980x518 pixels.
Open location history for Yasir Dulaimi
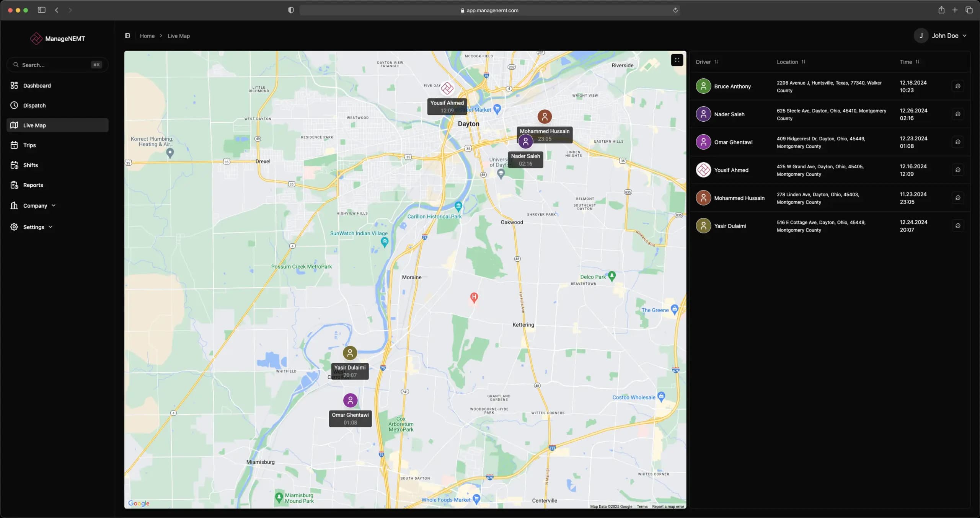pyautogui.click(x=958, y=225)
